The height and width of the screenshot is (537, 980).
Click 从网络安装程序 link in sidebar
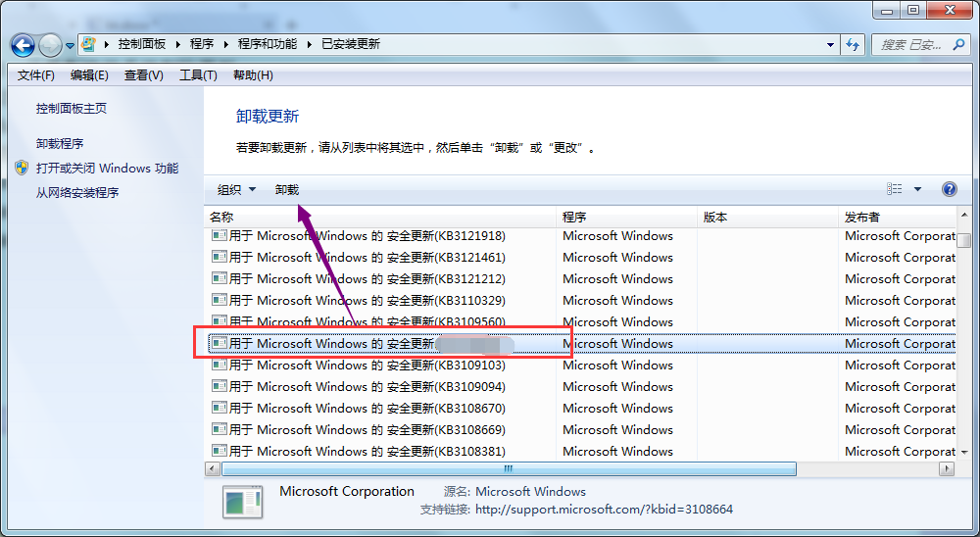[77, 193]
